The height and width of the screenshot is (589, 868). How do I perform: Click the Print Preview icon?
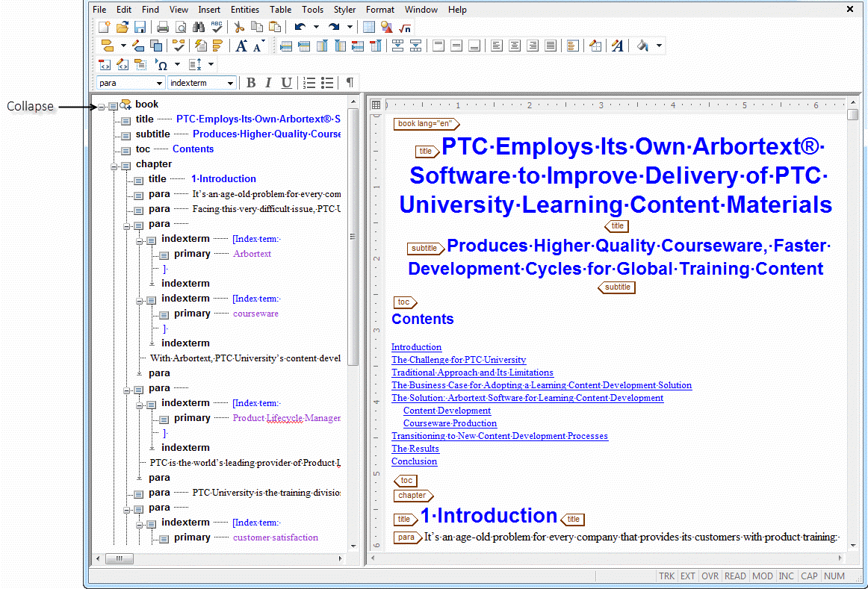(181, 27)
